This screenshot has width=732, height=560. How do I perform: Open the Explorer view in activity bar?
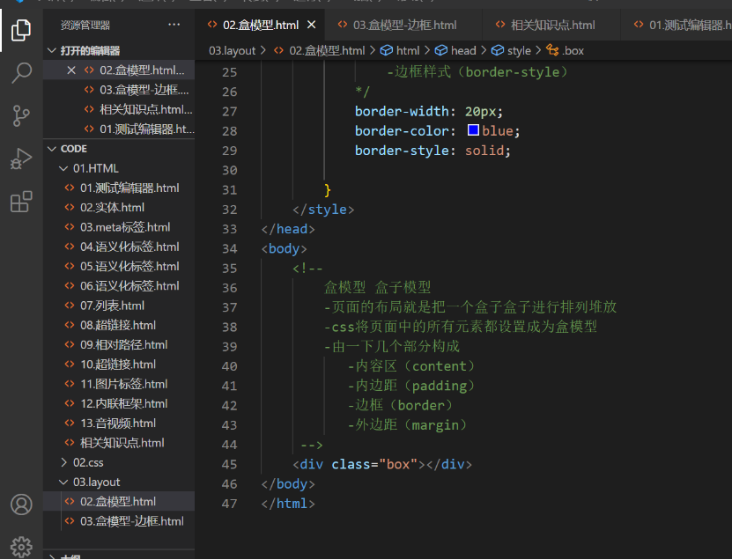pos(21,30)
